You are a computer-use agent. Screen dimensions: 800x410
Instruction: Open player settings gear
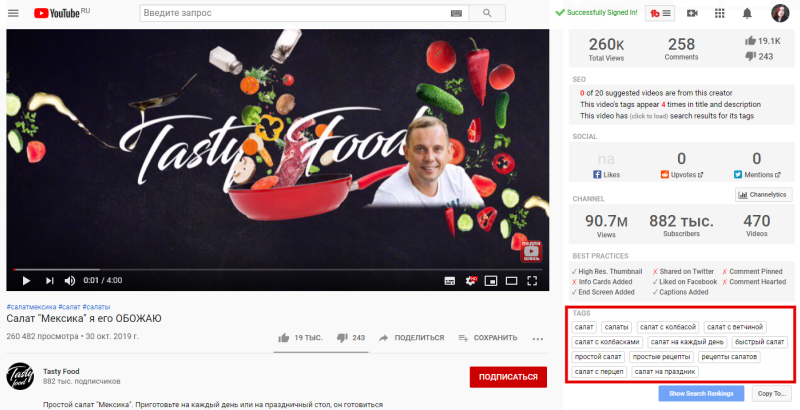pyautogui.click(x=470, y=280)
